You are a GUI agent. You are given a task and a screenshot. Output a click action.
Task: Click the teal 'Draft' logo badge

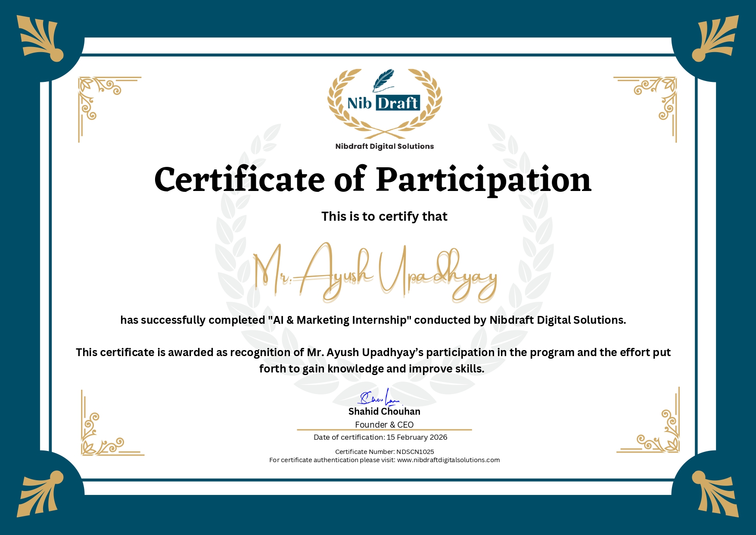coord(397,103)
